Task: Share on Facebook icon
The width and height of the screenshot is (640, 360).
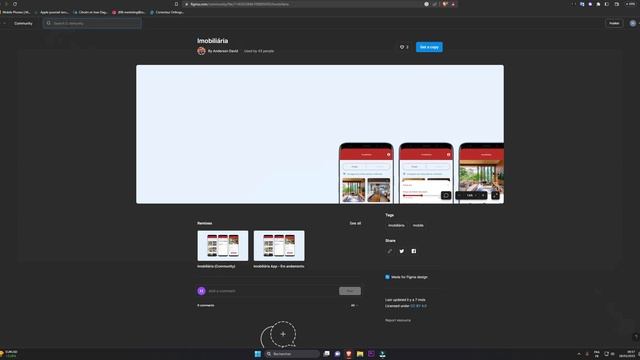Action: [414, 251]
